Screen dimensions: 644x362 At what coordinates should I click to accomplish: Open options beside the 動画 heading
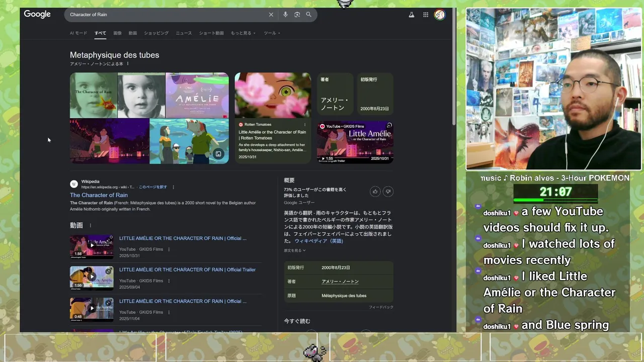(91, 225)
